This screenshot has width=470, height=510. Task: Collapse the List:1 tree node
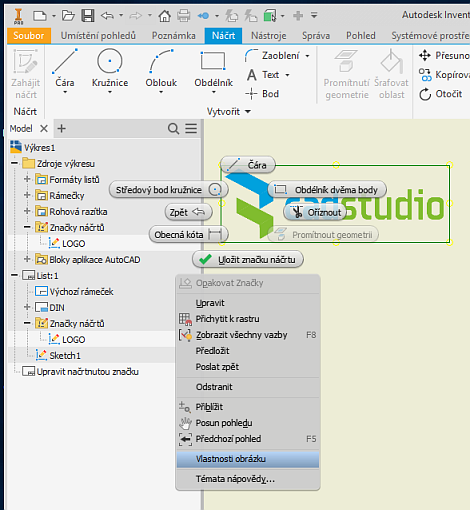[14, 275]
